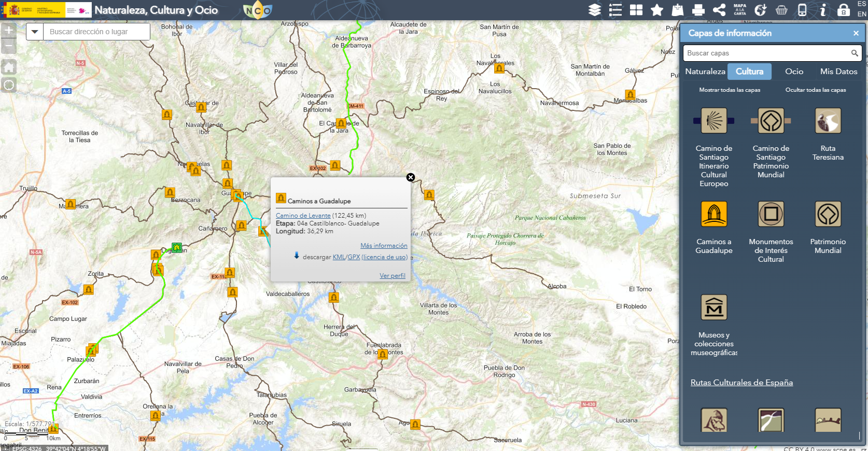Toggle Camino de Santiago Patrimonio Mundial layer
868x451 pixels.
[771, 121]
